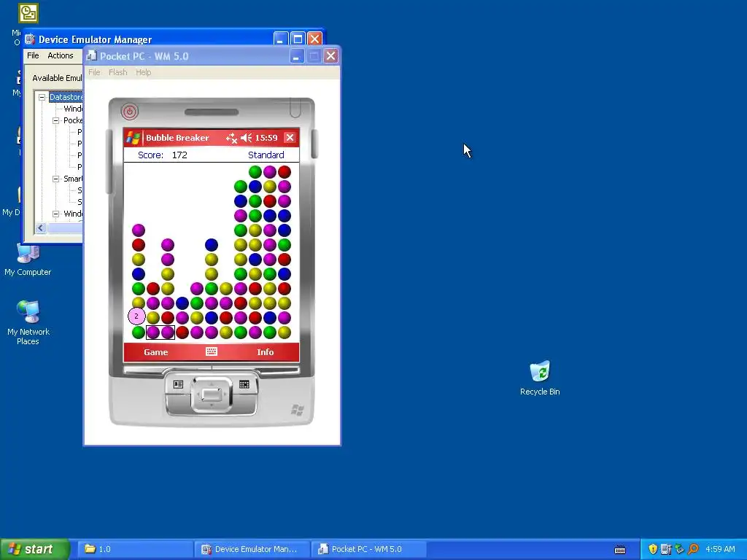Click the top magenta bubble in the leftmost column
Screen dimensions: 747x560
[x=139, y=230]
